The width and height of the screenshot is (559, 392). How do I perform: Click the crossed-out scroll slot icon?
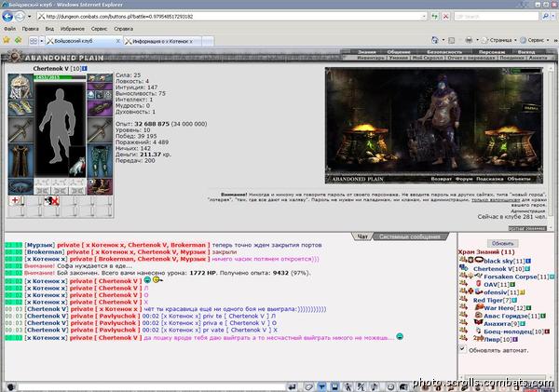(51, 201)
